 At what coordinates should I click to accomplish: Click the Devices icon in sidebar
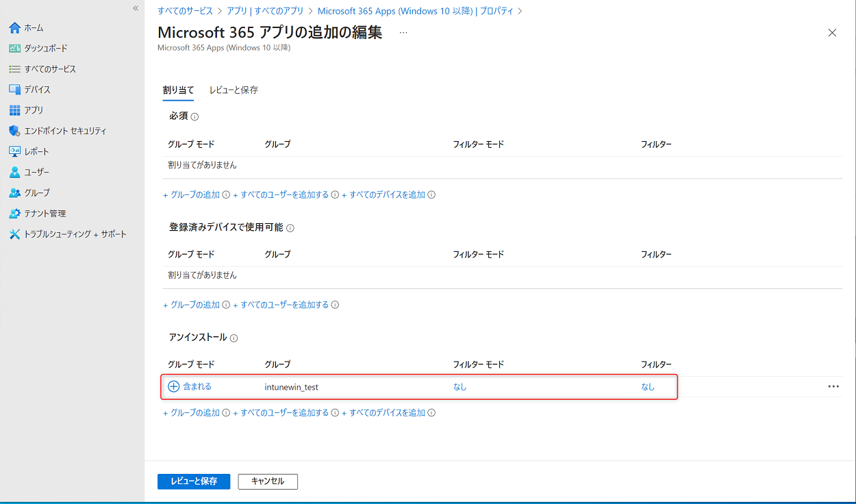tap(15, 90)
